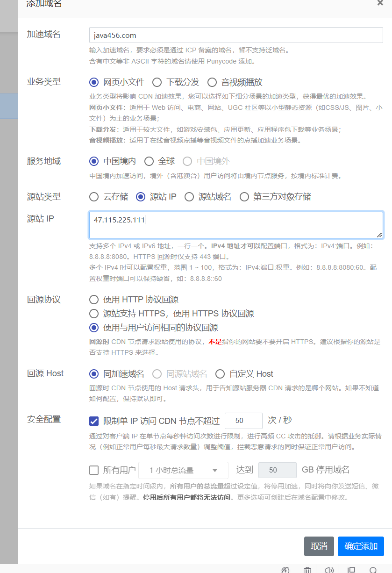The height and width of the screenshot is (573, 392).
Task: Select 使用 HTTP 协议回源 option
Action: point(93,300)
